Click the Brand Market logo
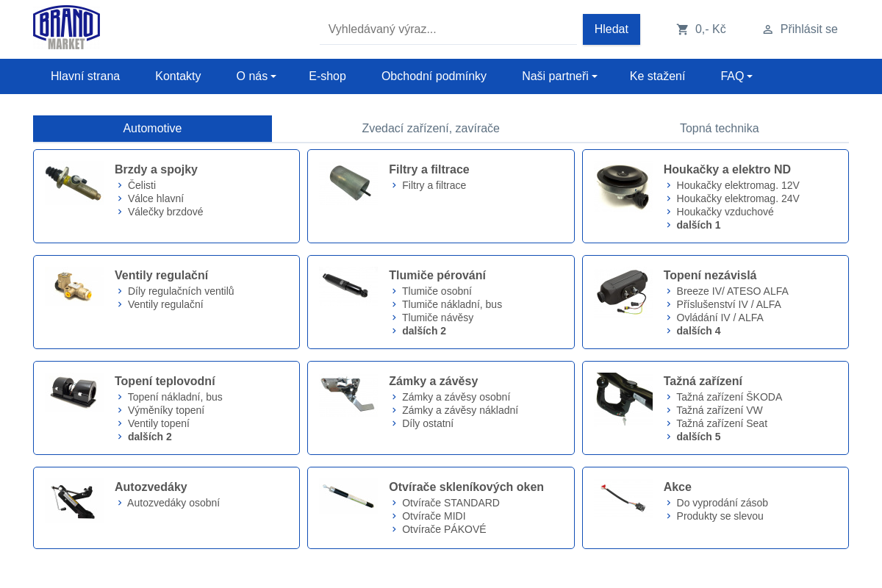 pos(66,28)
